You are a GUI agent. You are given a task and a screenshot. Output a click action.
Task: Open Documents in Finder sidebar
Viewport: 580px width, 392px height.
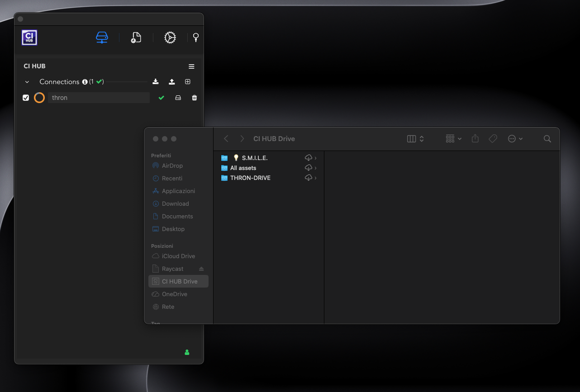[x=178, y=216]
